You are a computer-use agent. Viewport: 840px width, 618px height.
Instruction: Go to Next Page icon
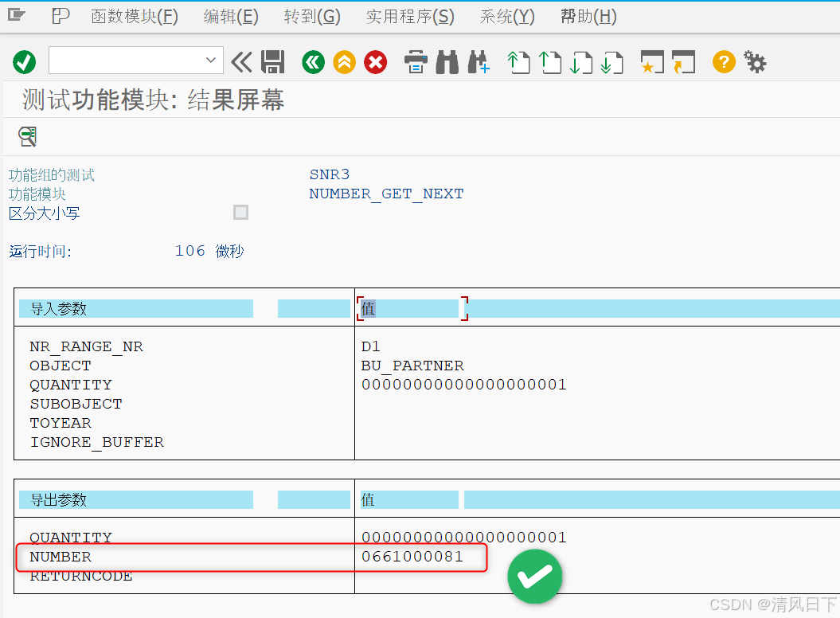point(581,62)
